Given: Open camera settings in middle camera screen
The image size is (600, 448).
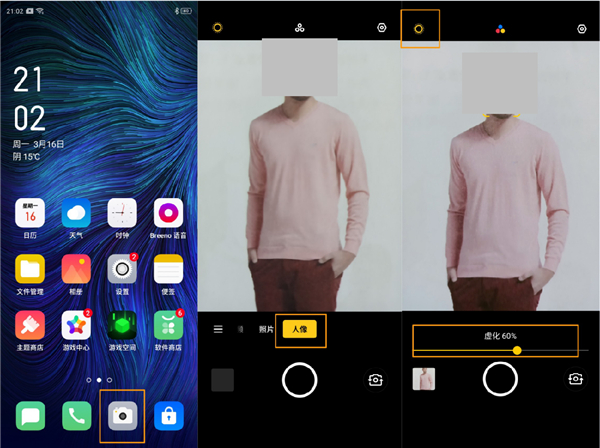Looking at the screenshot, I should [382, 28].
